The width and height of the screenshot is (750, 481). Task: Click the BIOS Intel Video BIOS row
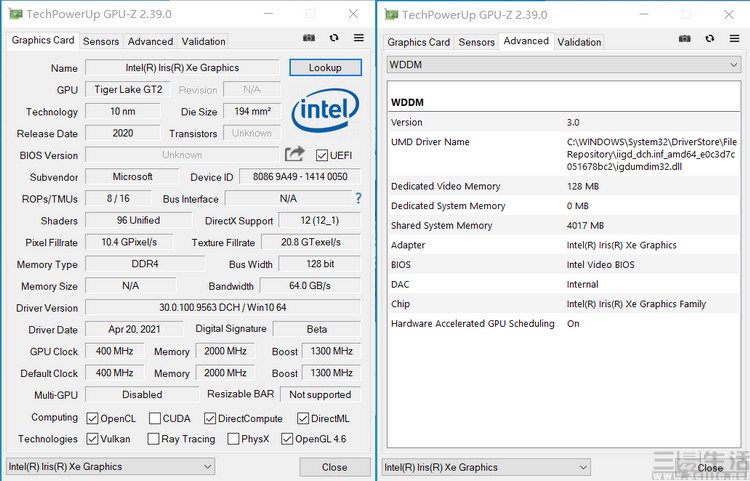click(x=563, y=265)
